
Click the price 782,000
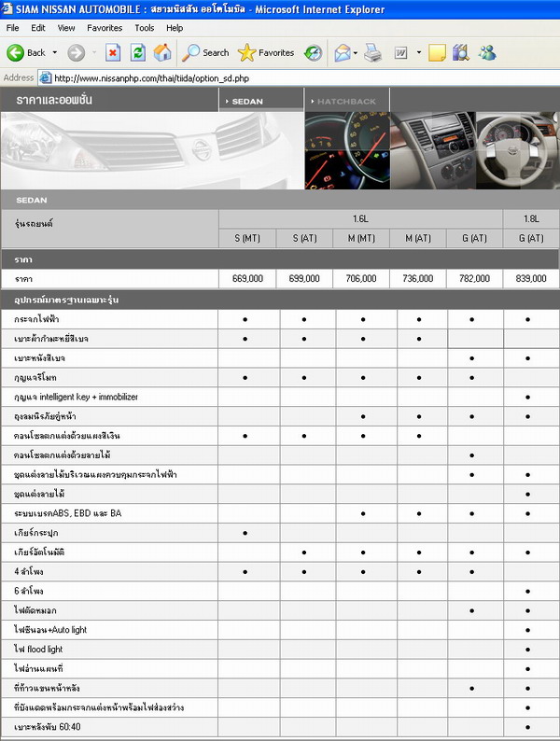click(474, 278)
